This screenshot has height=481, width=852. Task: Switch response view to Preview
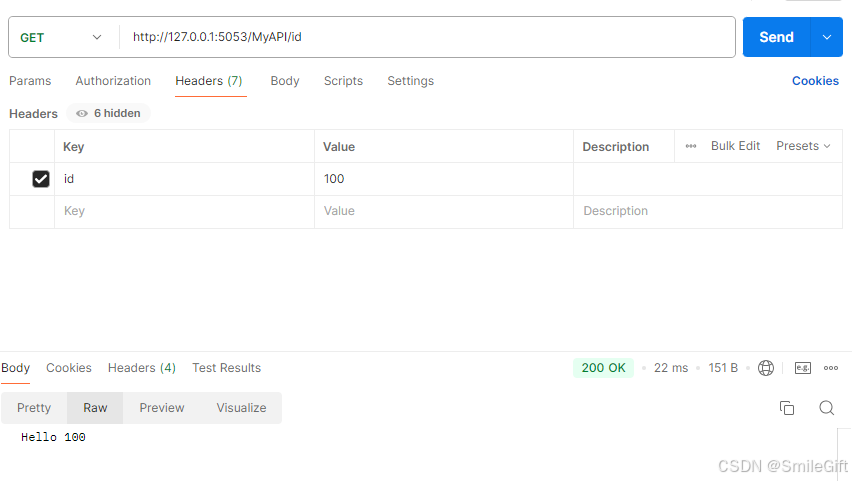[162, 408]
